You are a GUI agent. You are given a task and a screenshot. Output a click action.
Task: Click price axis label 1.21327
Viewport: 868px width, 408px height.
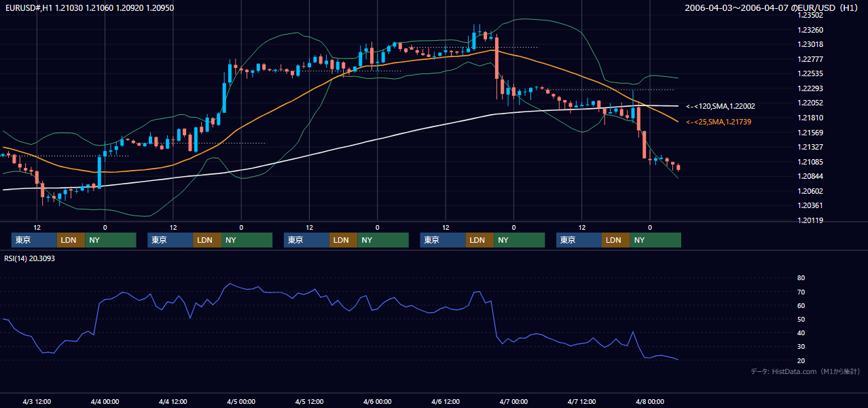(810, 147)
